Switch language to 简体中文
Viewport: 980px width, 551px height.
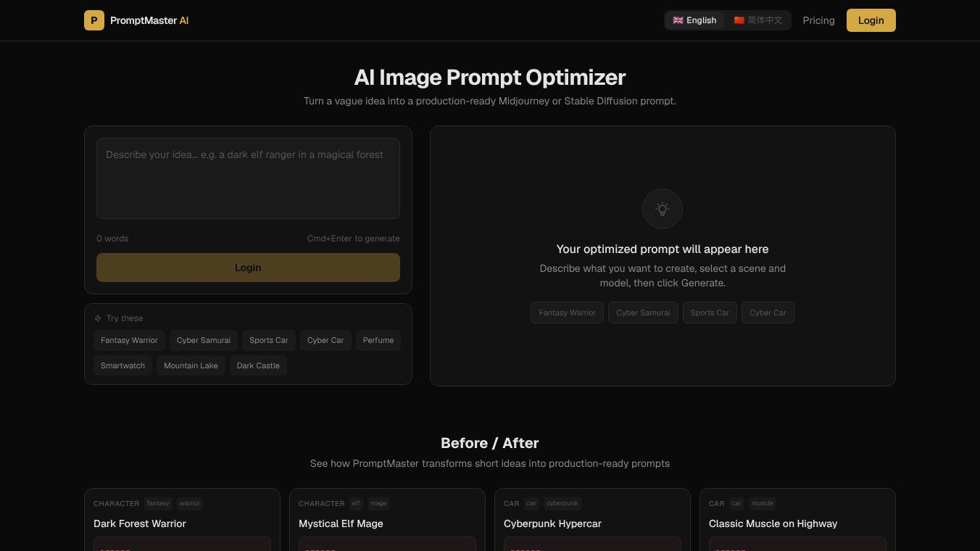pyautogui.click(x=757, y=20)
